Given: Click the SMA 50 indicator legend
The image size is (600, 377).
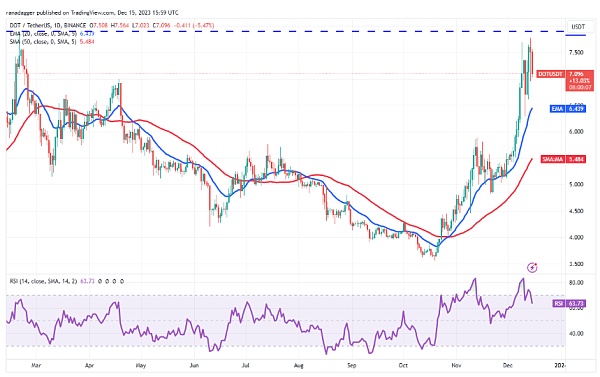Looking at the screenshot, I should [x=52, y=42].
